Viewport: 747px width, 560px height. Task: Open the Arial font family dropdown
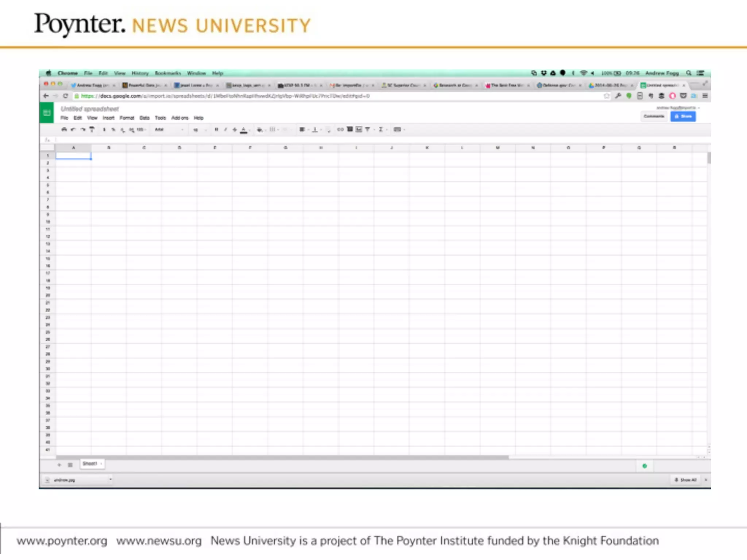point(169,129)
